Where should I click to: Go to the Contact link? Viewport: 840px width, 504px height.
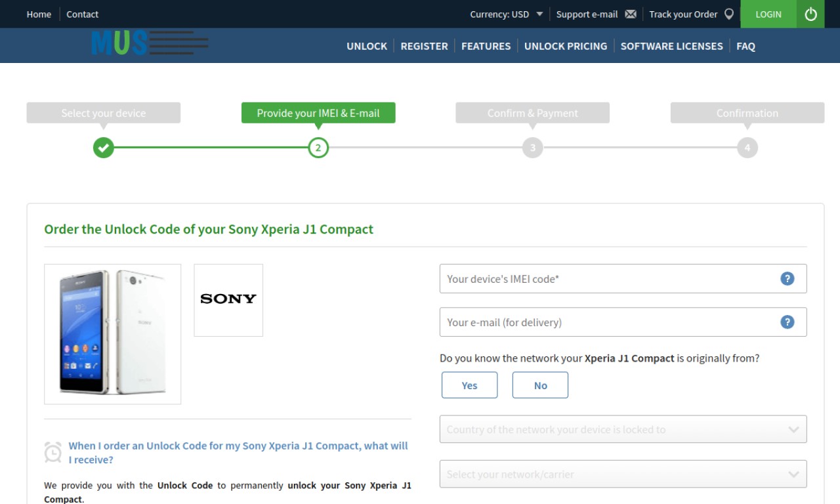click(x=82, y=14)
